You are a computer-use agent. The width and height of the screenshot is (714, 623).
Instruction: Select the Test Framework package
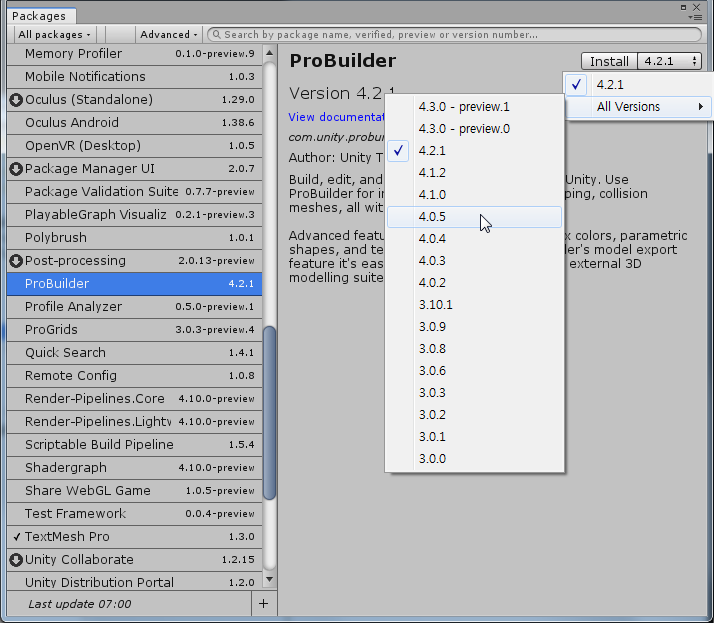coord(134,514)
